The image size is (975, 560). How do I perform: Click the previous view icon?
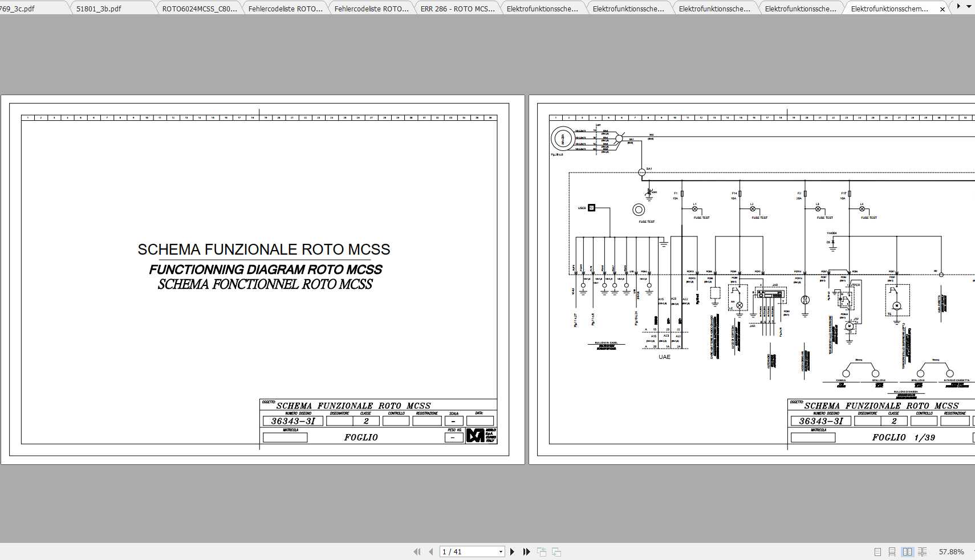point(542,551)
